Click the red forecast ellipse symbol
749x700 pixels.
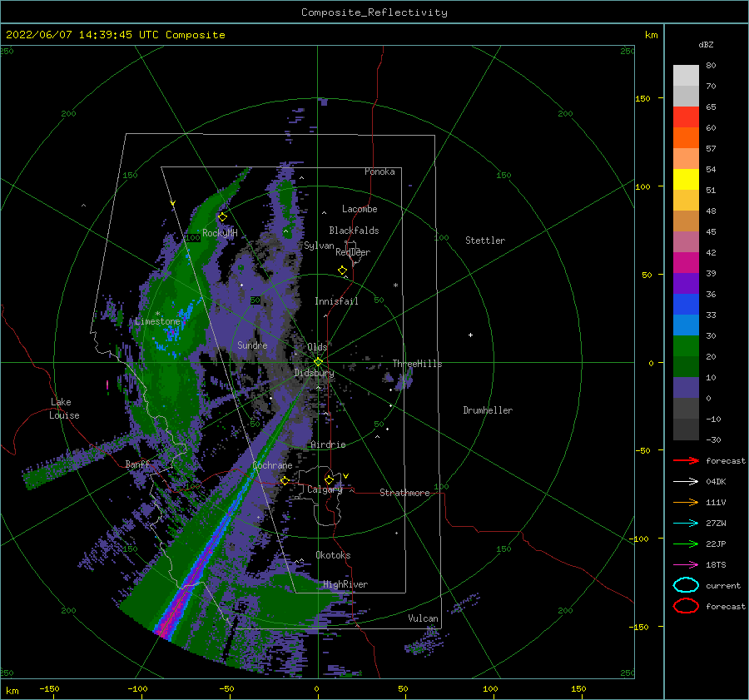686,606
